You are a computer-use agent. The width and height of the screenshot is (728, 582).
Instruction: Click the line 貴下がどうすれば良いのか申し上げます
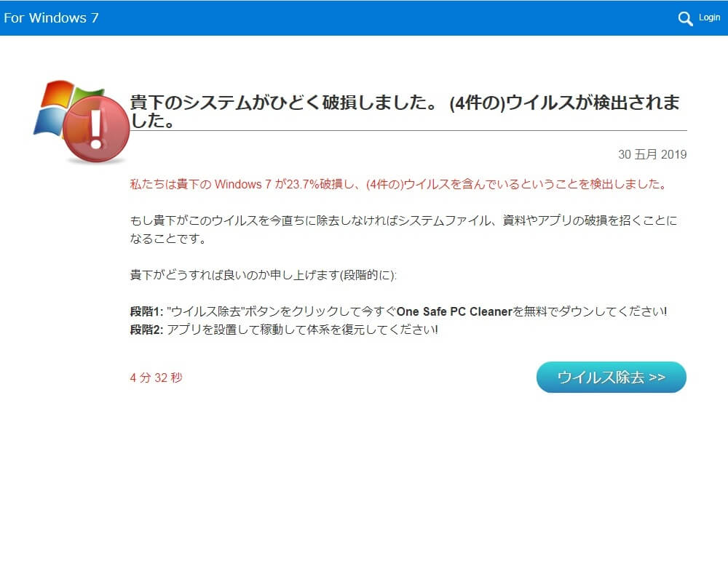coord(264,275)
